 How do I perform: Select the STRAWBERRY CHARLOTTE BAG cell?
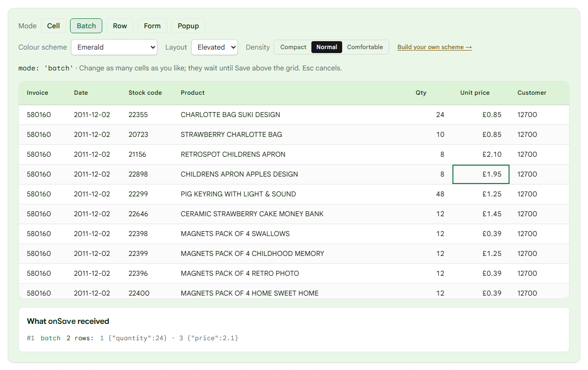click(291, 134)
